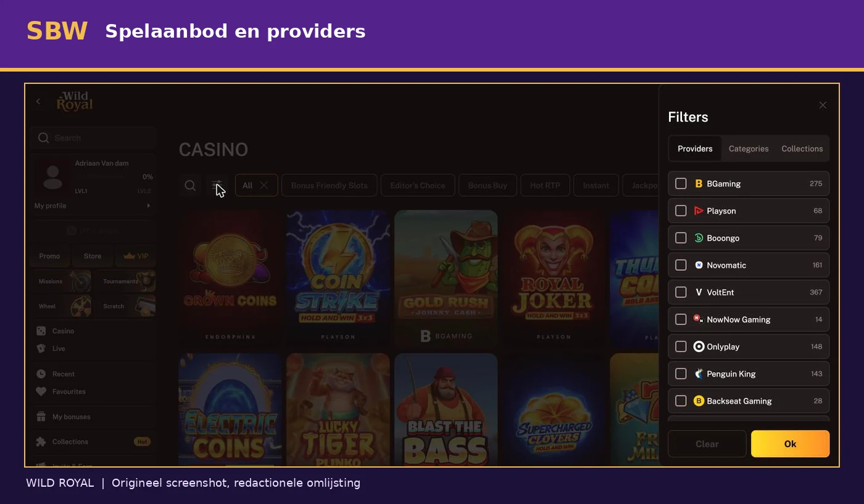Switch to the Collections tab
The height and width of the screenshot is (504, 864).
pos(802,149)
